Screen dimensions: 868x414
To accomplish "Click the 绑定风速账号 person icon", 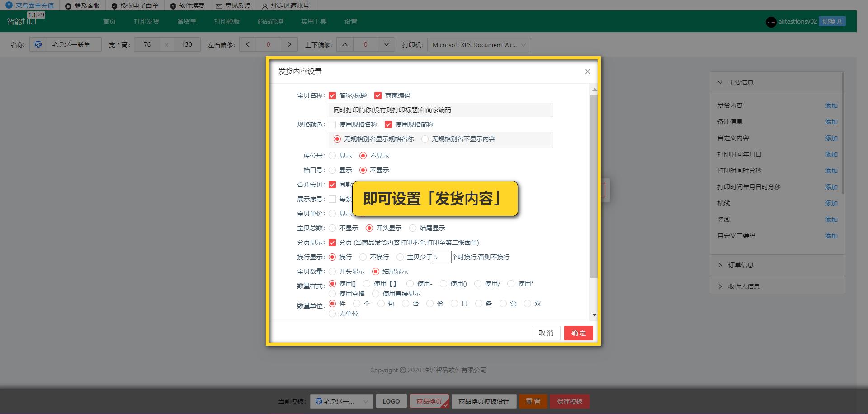I will coord(264,5).
